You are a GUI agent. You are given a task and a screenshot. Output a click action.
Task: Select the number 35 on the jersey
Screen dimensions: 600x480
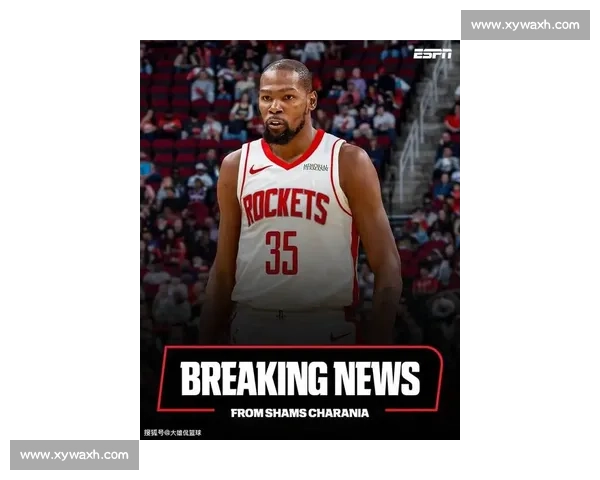click(x=281, y=252)
